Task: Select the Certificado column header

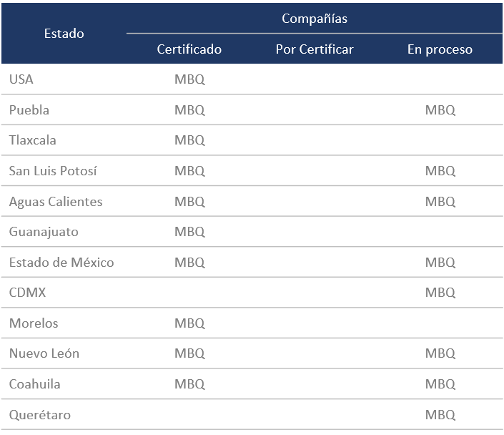Action: (189, 49)
